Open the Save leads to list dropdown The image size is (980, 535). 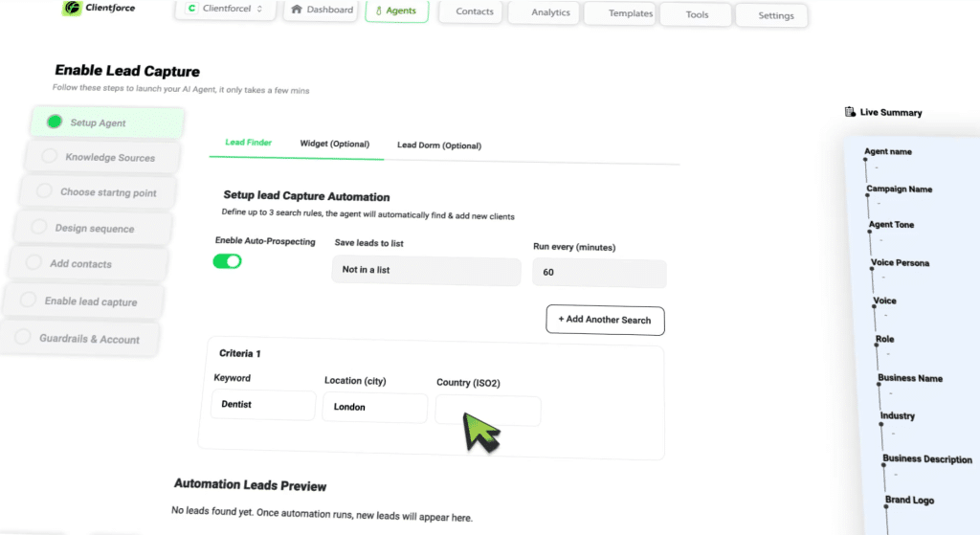tap(426, 271)
